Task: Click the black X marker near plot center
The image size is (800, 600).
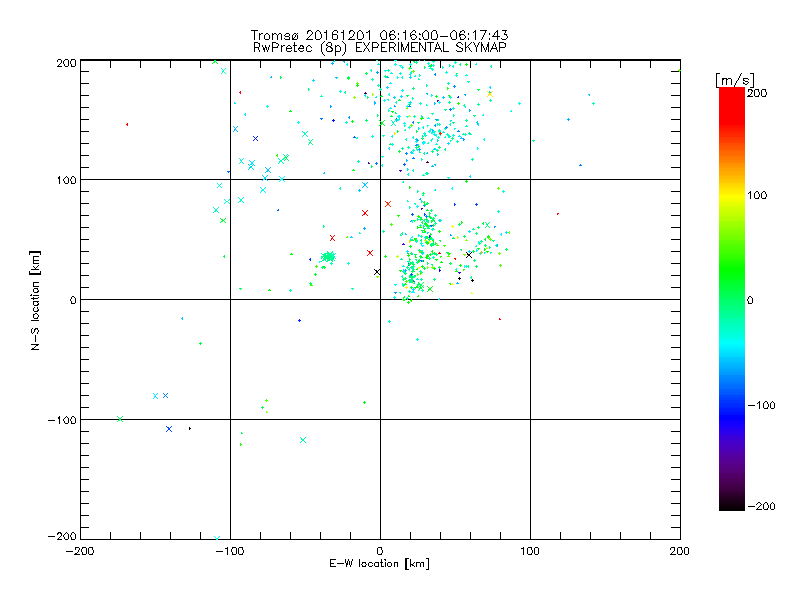Action: (x=377, y=272)
